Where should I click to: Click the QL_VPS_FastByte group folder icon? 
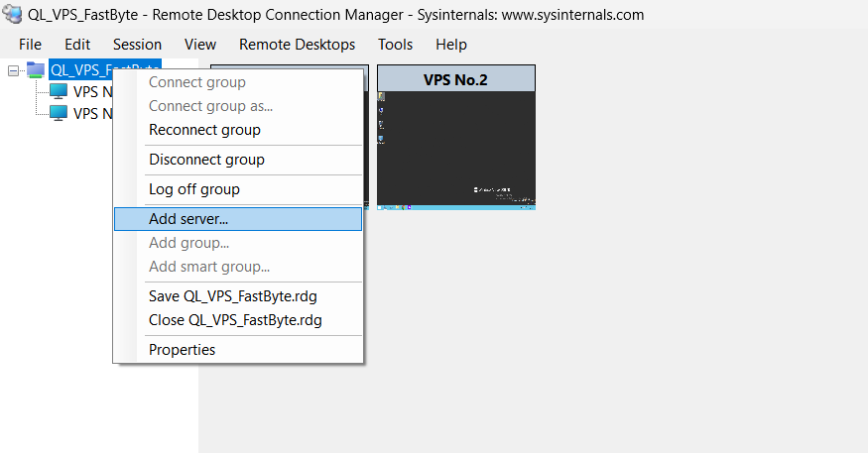point(36,69)
